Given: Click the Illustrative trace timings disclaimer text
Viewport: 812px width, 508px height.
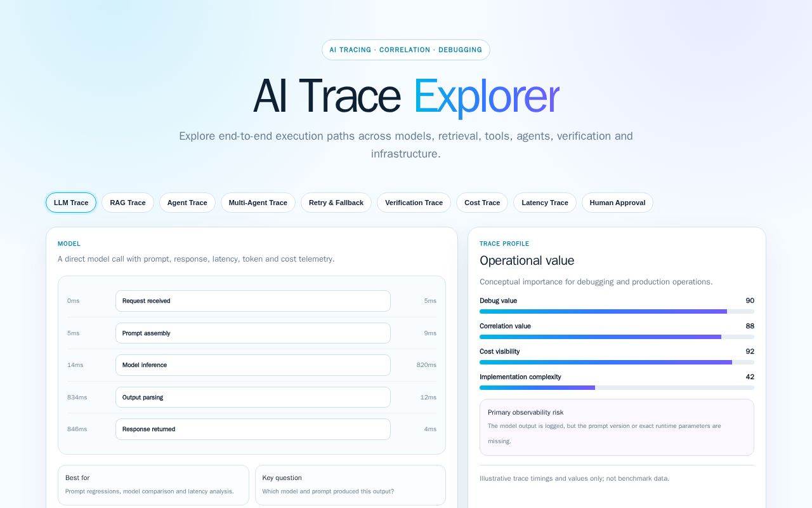Looking at the screenshot, I should click(574, 478).
